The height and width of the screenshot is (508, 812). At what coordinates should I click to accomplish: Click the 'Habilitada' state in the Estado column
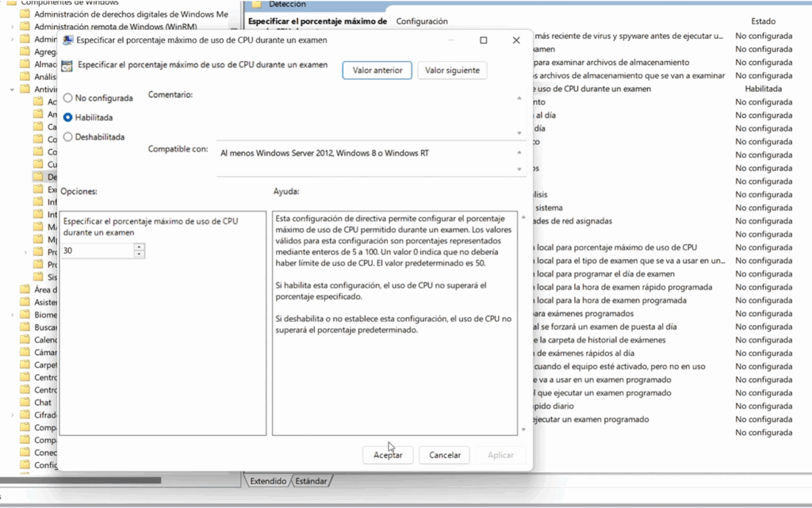click(x=764, y=89)
